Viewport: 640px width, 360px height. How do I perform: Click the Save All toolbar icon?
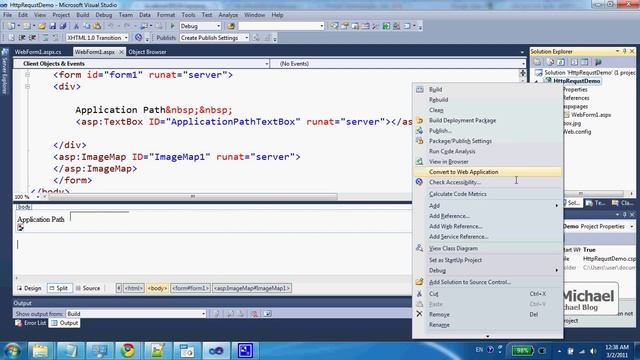click(62, 26)
